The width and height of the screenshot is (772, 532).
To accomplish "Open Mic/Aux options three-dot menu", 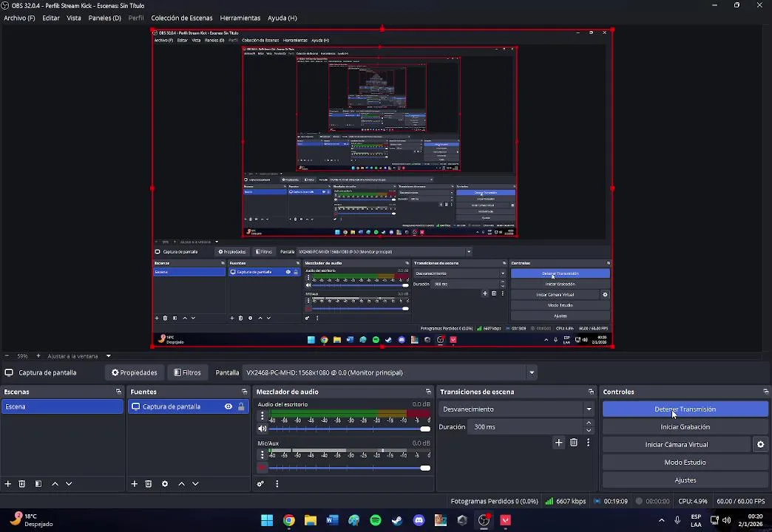I will pyautogui.click(x=263, y=454).
